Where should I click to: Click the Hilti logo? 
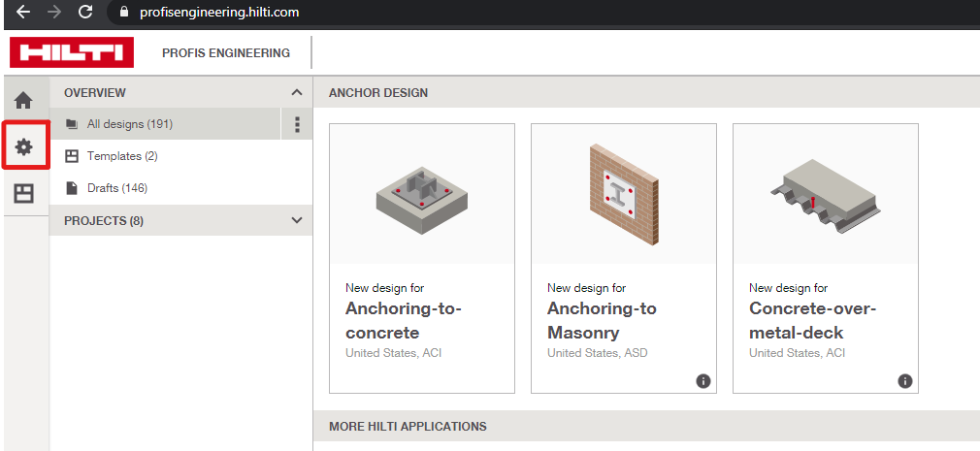point(72,52)
